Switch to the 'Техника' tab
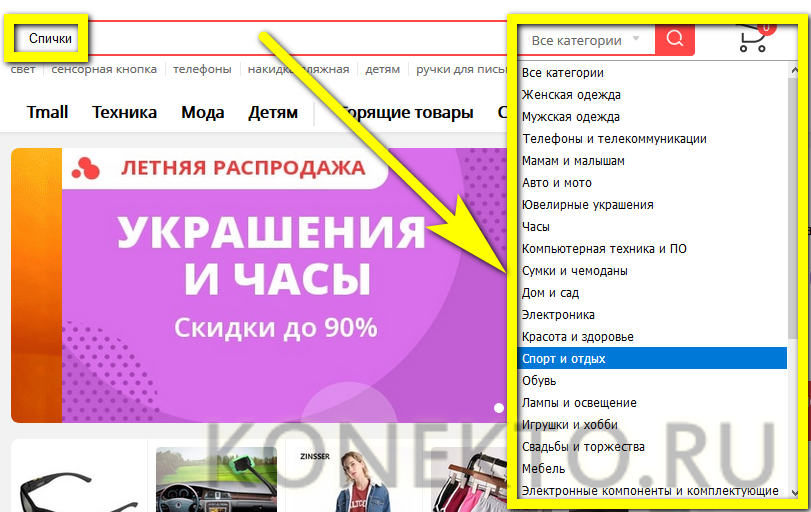The width and height of the screenshot is (811, 512). click(x=124, y=112)
